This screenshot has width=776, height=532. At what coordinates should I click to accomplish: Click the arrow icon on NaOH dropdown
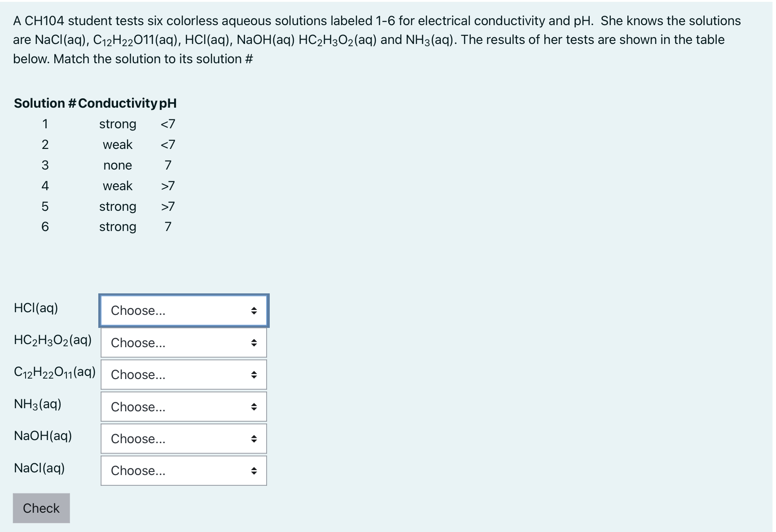(x=254, y=438)
